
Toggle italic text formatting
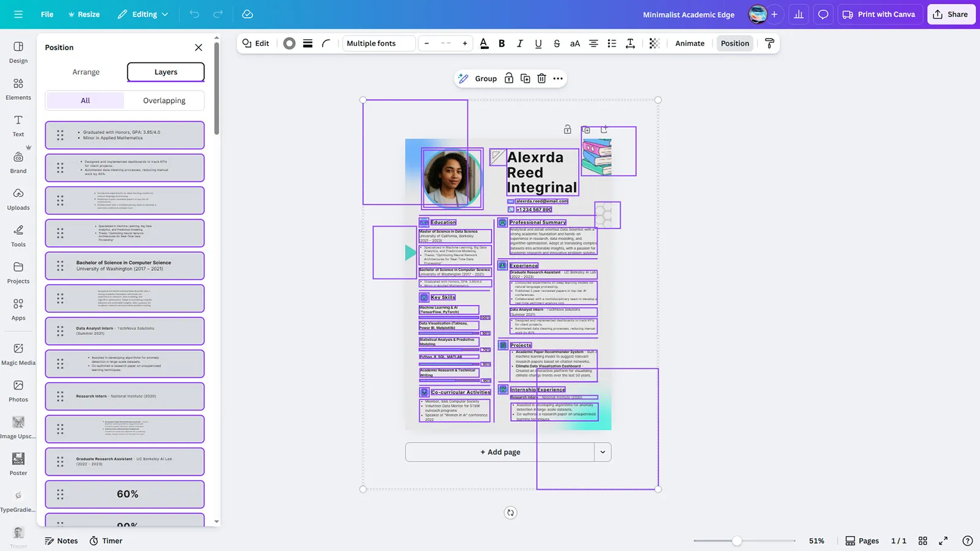tap(520, 43)
